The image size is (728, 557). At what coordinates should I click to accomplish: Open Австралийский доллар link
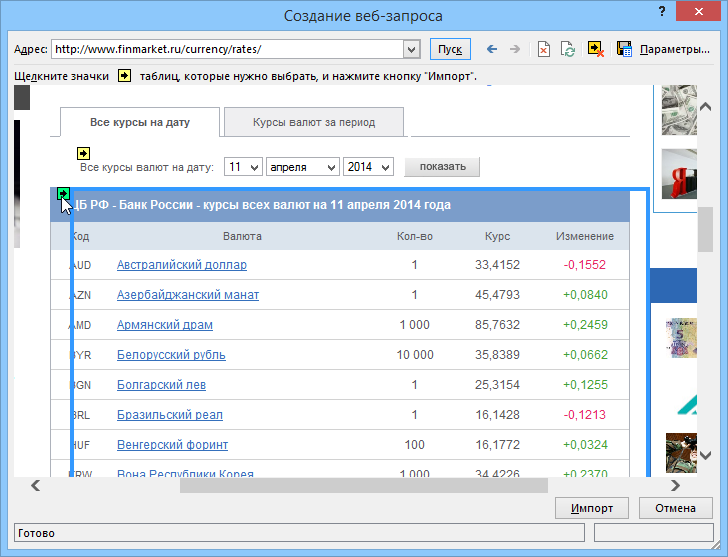point(182,265)
